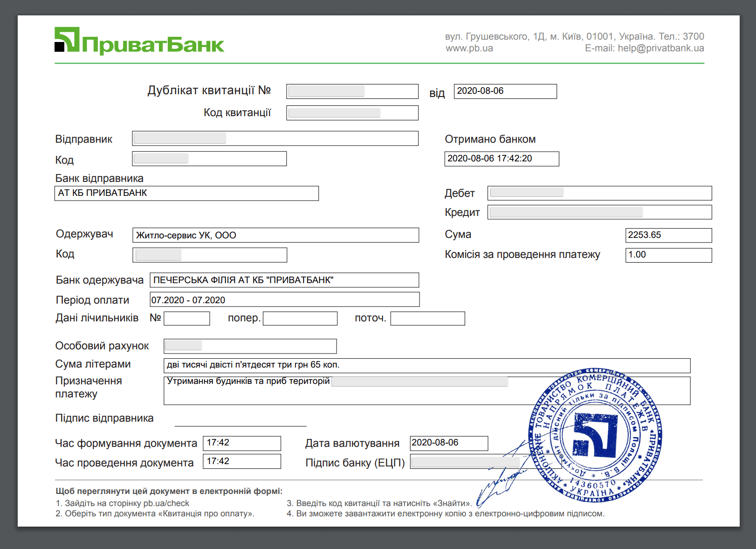Click the Отримано банком label
Viewport: 756px width, 549px height.
click(490, 139)
